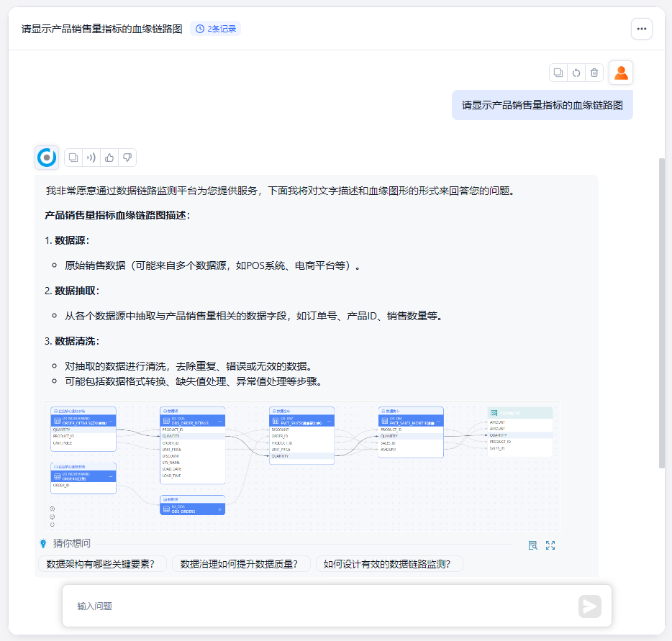Give the response a thumbs down
Screen dimensions: 672x641
click(x=127, y=158)
